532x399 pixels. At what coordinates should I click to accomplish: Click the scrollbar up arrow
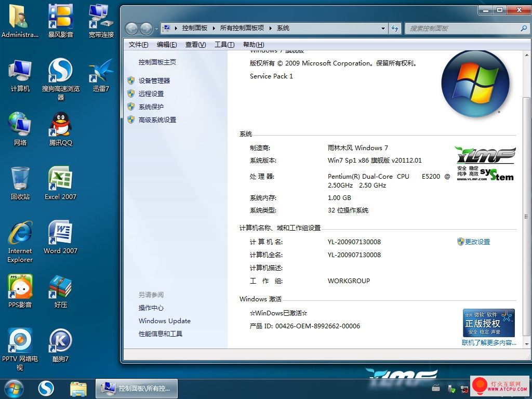click(527, 55)
